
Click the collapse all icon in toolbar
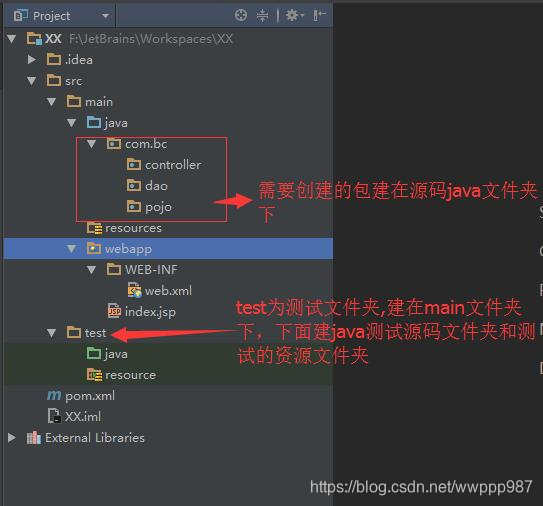pyautogui.click(x=262, y=16)
